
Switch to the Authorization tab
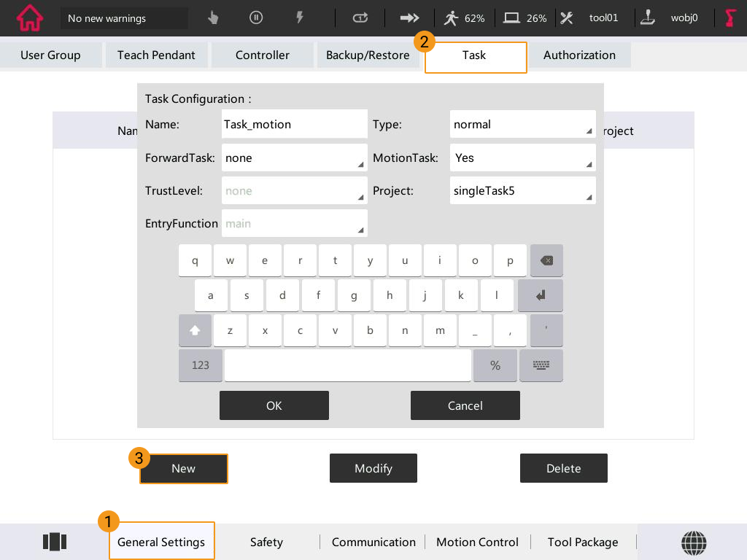[x=579, y=55]
